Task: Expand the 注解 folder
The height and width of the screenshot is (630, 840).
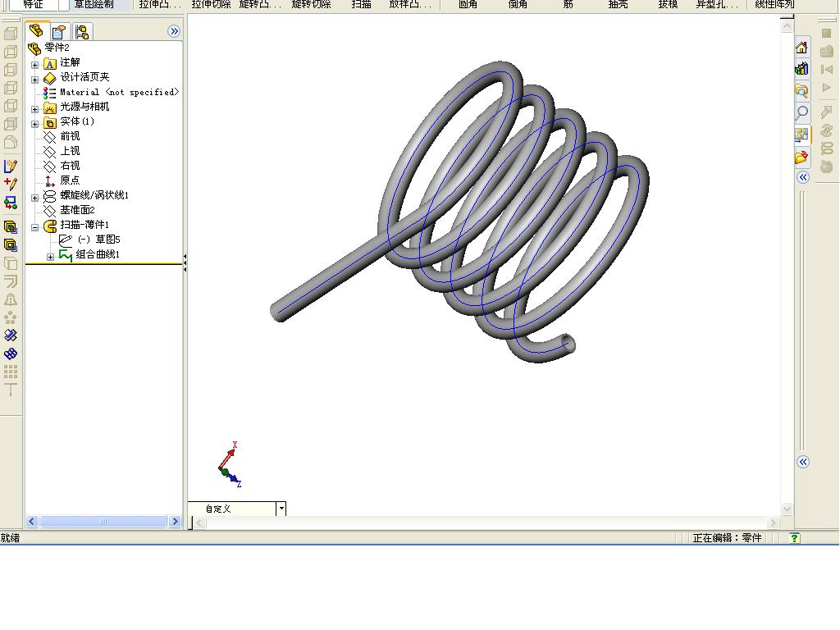Action: point(34,65)
